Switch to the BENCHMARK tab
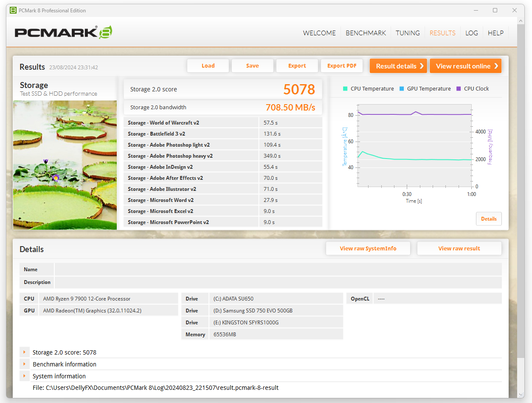532x403 pixels. [x=366, y=33]
